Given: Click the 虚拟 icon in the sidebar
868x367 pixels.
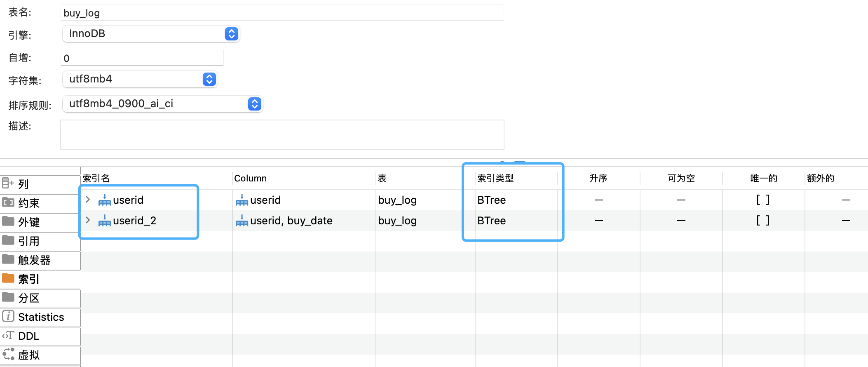Looking at the screenshot, I should 8,354.
